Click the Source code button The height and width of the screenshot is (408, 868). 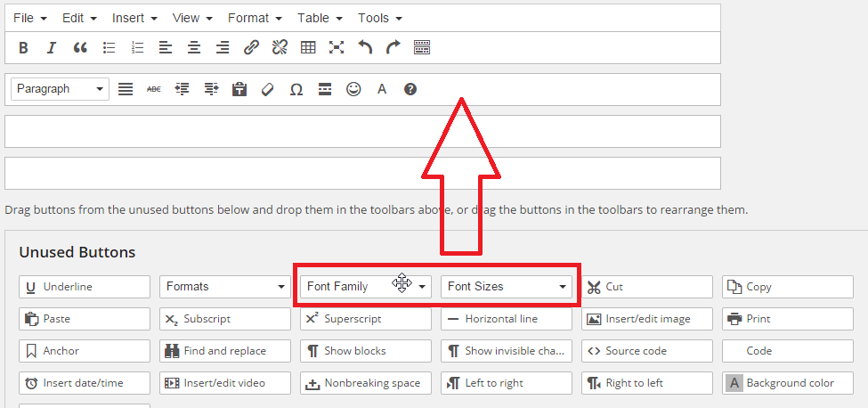click(x=647, y=351)
